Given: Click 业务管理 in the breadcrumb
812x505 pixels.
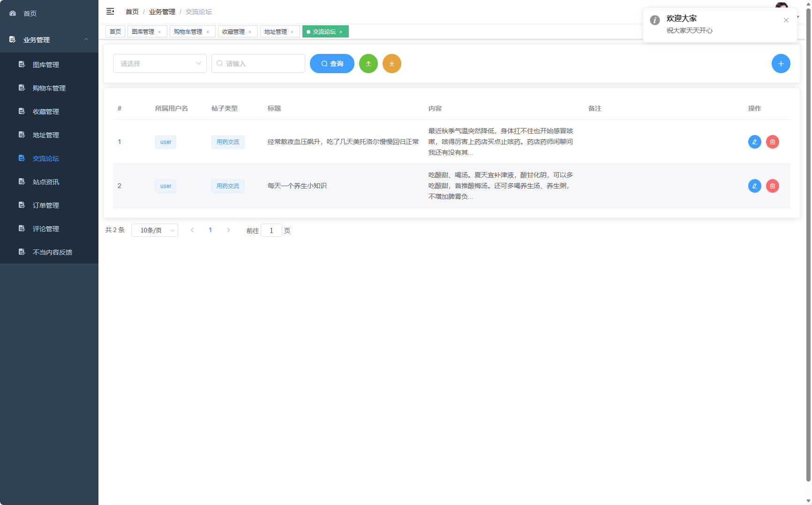Looking at the screenshot, I should 162,11.
